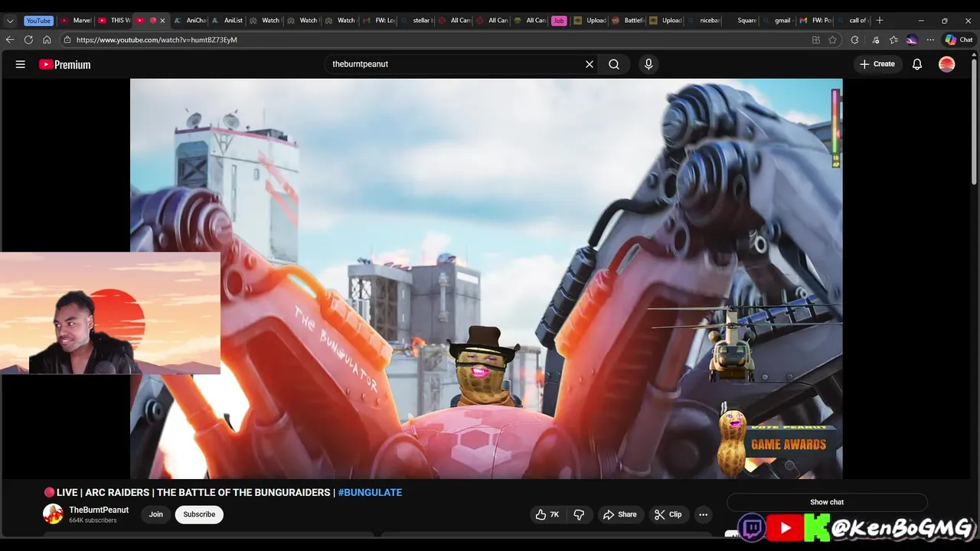Open the YouTube hamburger guide menu
980x551 pixels.
(x=21, y=64)
